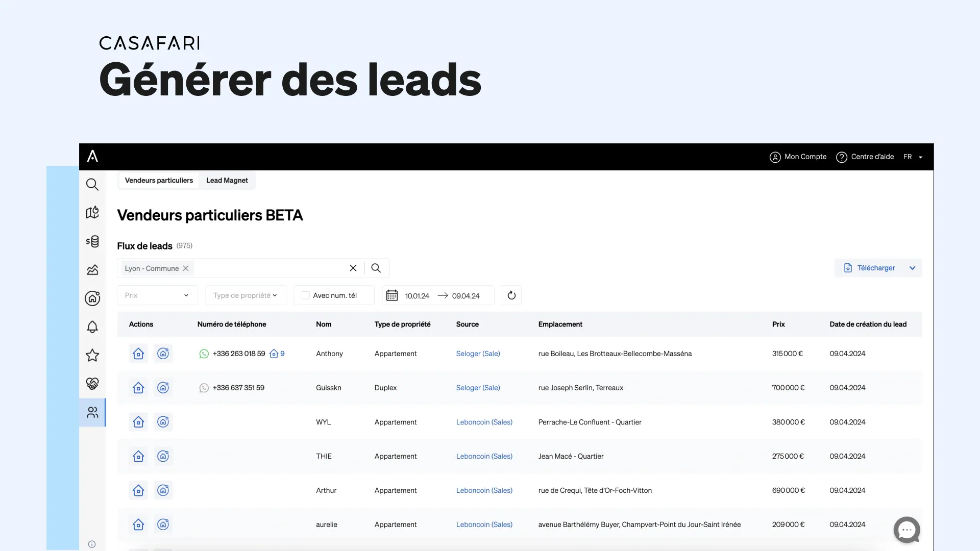Viewport: 980px width, 551px height.
Task: Click the Casafari logo in the top bar
Action: point(92,156)
